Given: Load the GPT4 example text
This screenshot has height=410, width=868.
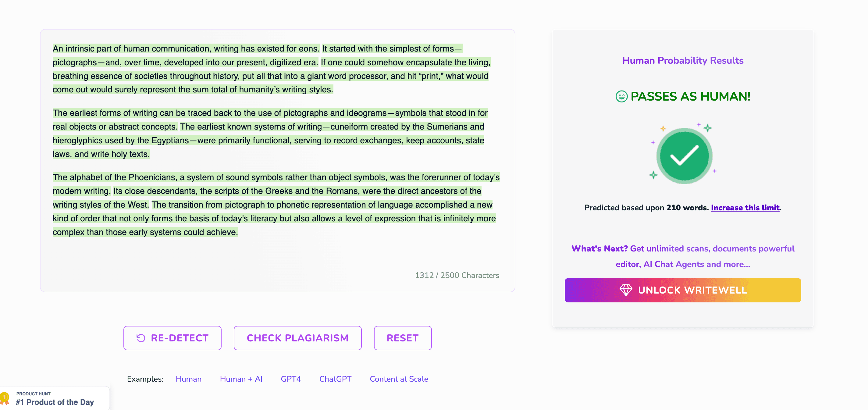Looking at the screenshot, I should [290, 379].
